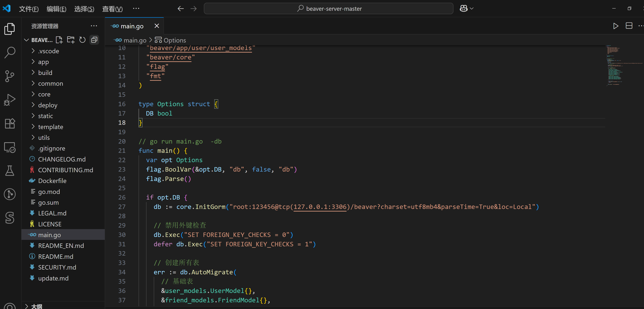Open the Run and Debug view
This screenshot has height=309, width=644.
pyautogui.click(x=10, y=100)
